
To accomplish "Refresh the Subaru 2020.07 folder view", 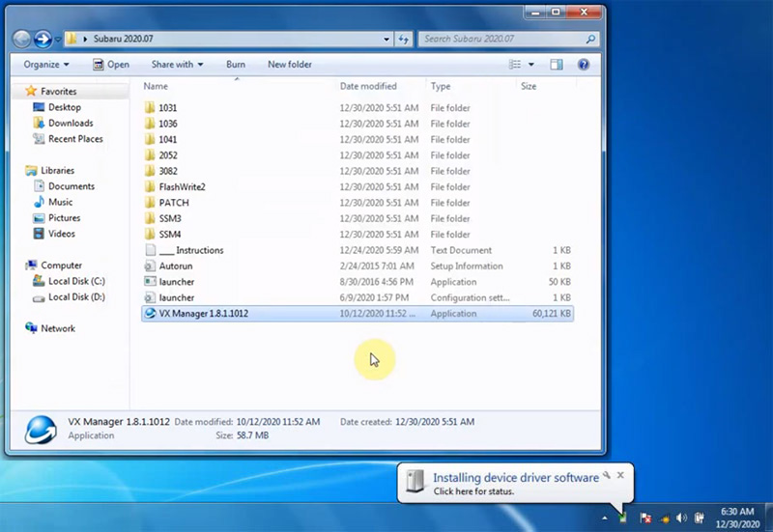I will click(x=404, y=40).
